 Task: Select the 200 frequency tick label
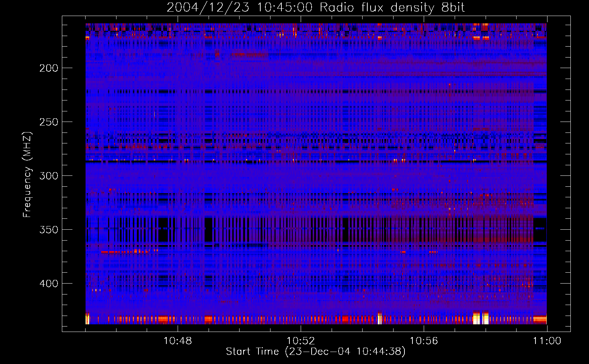click(49, 68)
